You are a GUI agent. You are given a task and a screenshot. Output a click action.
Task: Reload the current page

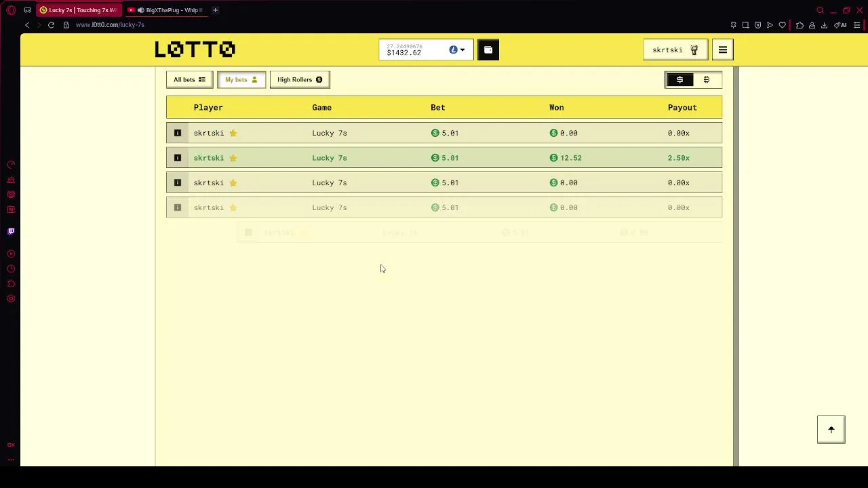pos(51,25)
